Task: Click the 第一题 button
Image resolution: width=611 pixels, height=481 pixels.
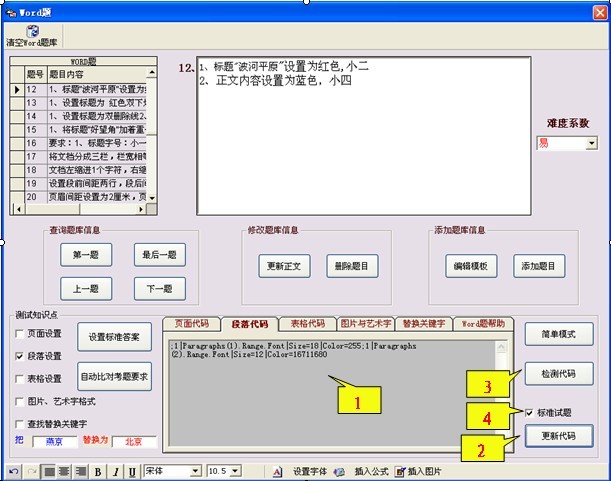Action: tap(86, 255)
